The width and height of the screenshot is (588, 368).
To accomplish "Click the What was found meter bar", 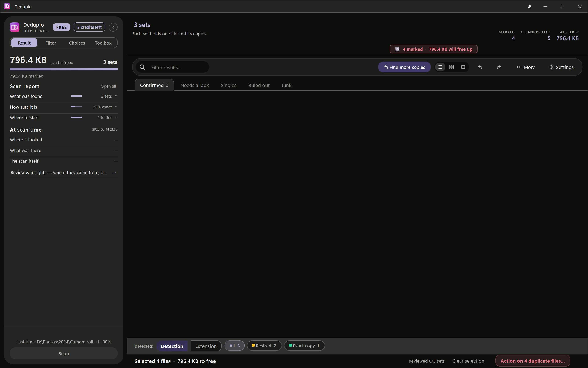I will [x=76, y=96].
